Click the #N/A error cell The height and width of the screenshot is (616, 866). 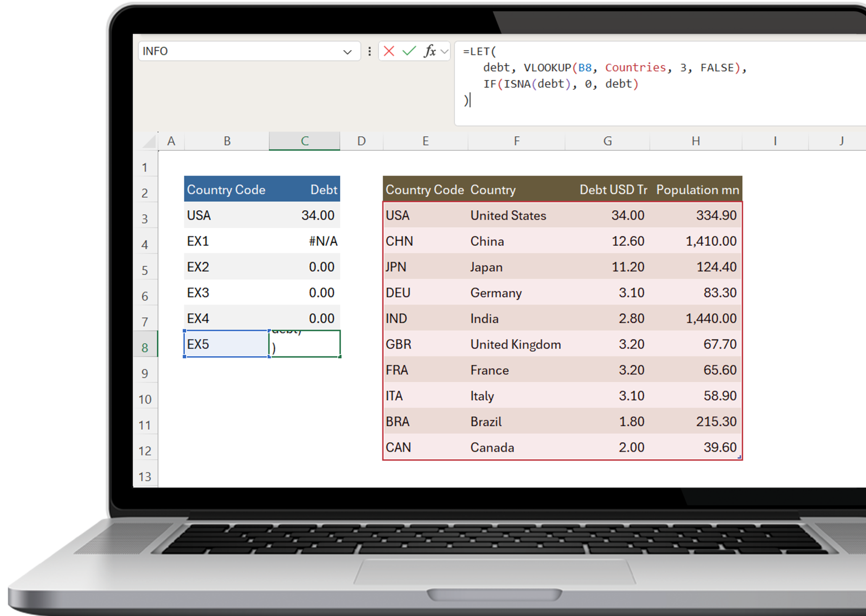[322, 241]
